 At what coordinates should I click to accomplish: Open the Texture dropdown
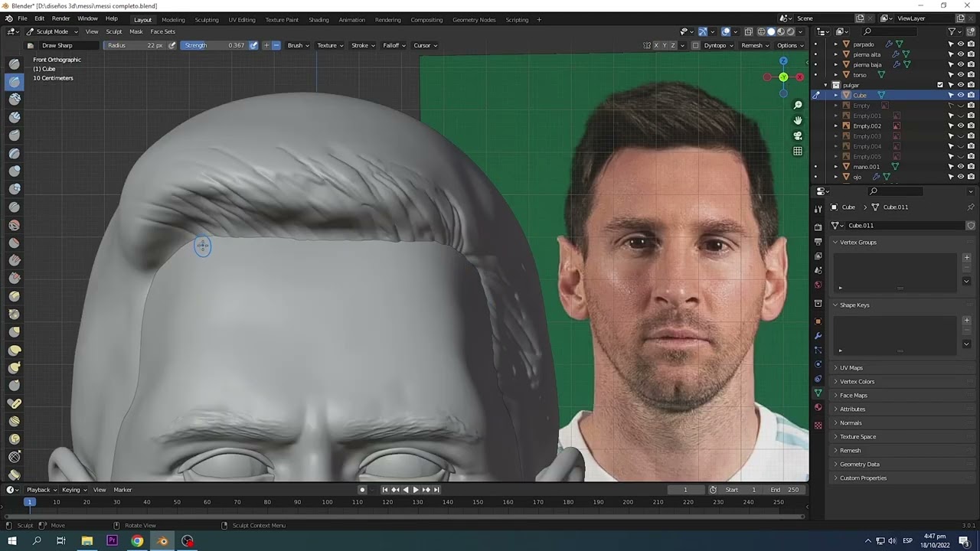tap(330, 45)
